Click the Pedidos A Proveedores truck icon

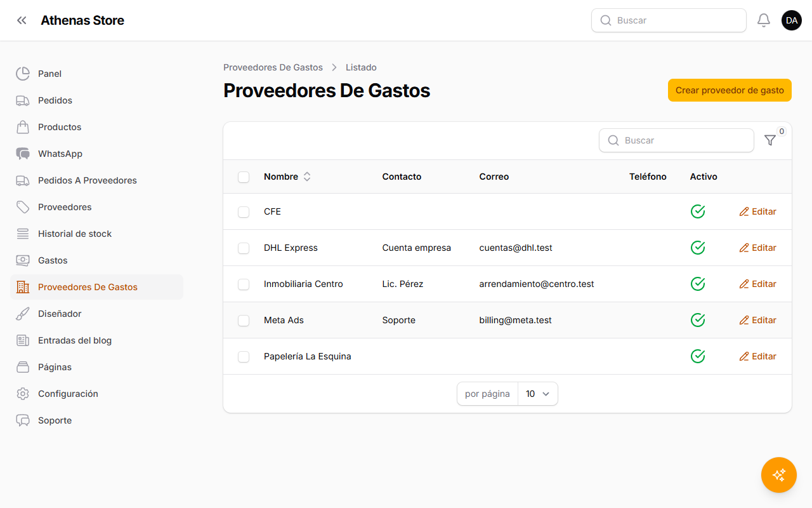click(x=23, y=180)
